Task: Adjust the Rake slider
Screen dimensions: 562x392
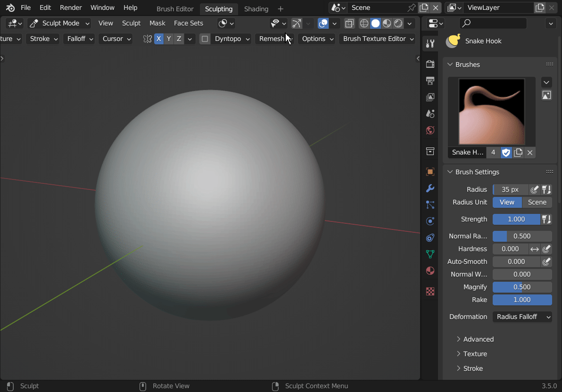Action: pyautogui.click(x=522, y=300)
